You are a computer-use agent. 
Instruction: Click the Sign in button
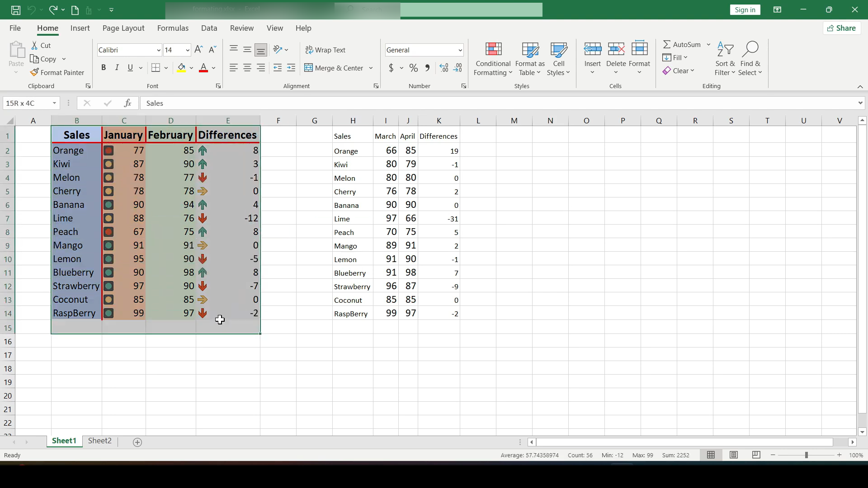[745, 10]
